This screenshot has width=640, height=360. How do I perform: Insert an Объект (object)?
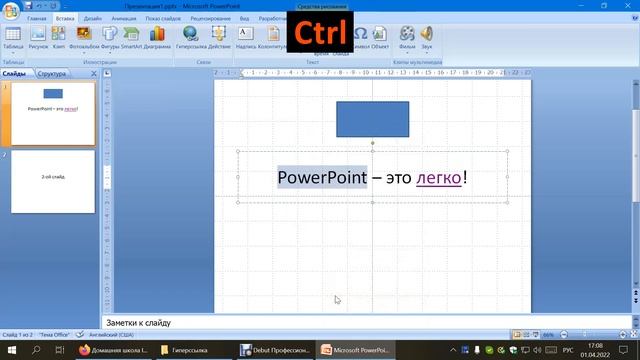tap(380, 38)
